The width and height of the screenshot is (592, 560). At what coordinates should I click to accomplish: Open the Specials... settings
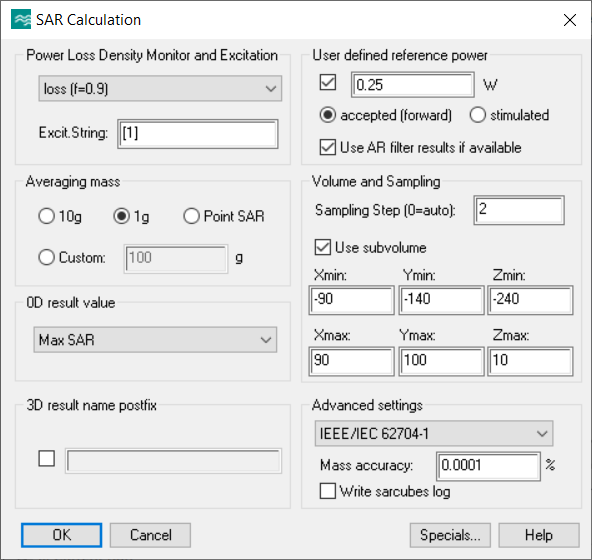point(450,535)
